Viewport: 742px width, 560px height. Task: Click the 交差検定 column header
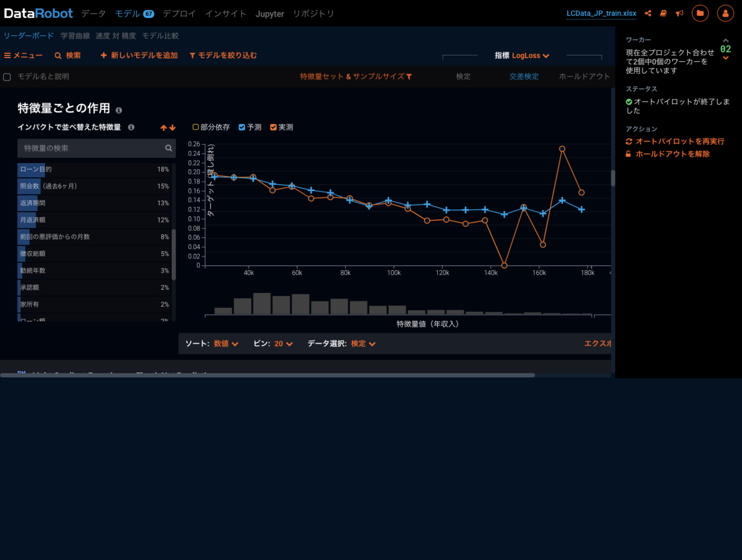click(524, 77)
